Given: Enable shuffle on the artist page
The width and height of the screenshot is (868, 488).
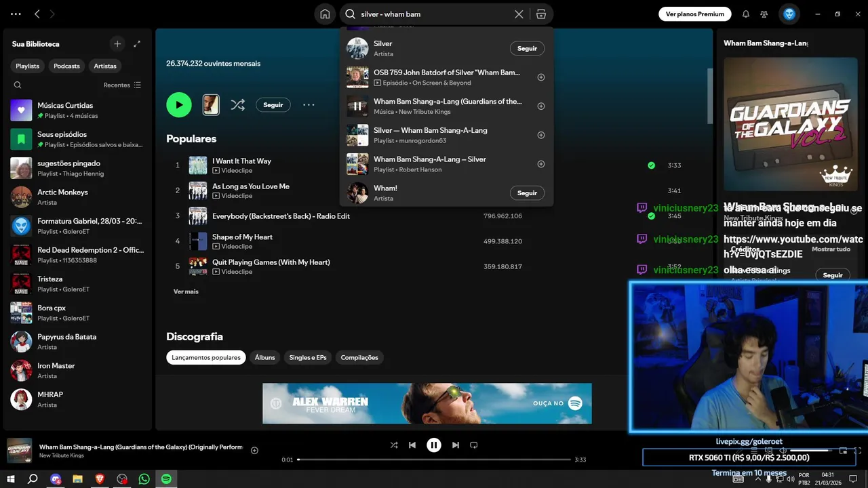Looking at the screenshot, I should 237,104.
